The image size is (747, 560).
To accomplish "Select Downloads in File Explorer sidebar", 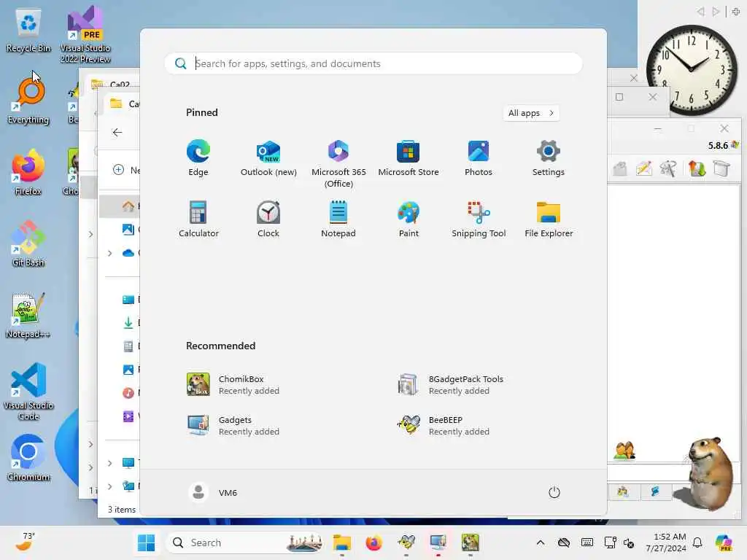I will [x=128, y=322].
